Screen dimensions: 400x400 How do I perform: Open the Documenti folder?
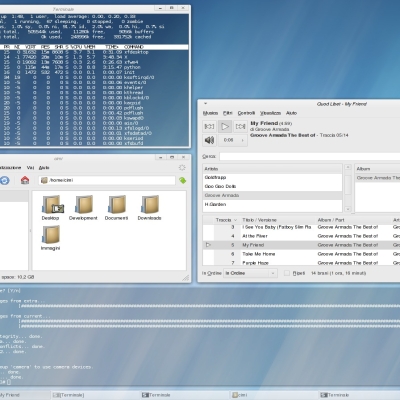point(116,208)
